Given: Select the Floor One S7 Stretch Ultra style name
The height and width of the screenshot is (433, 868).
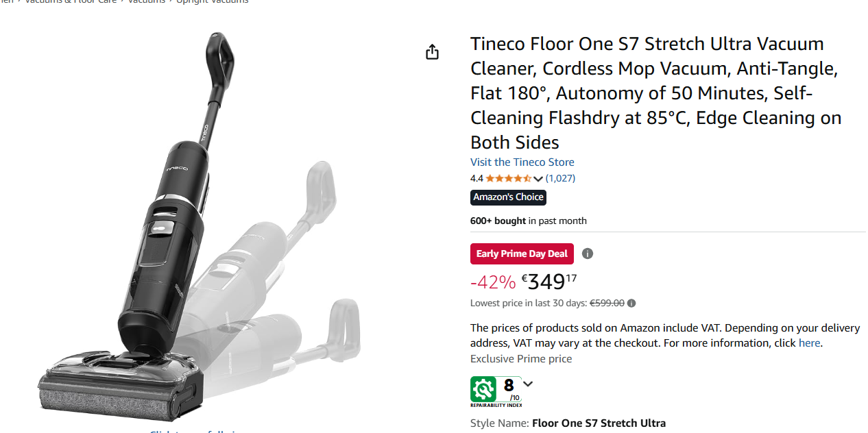Looking at the screenshot, I should point(599,423).
